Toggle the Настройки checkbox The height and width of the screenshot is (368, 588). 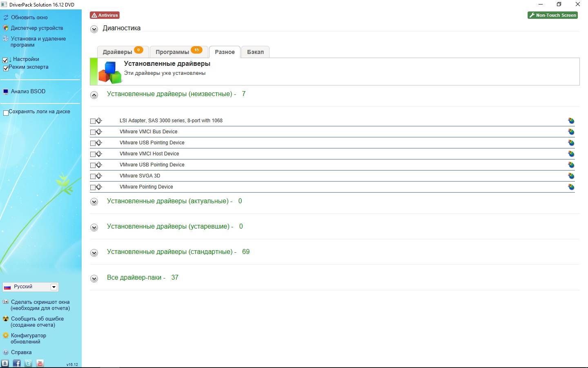[5, 61]
